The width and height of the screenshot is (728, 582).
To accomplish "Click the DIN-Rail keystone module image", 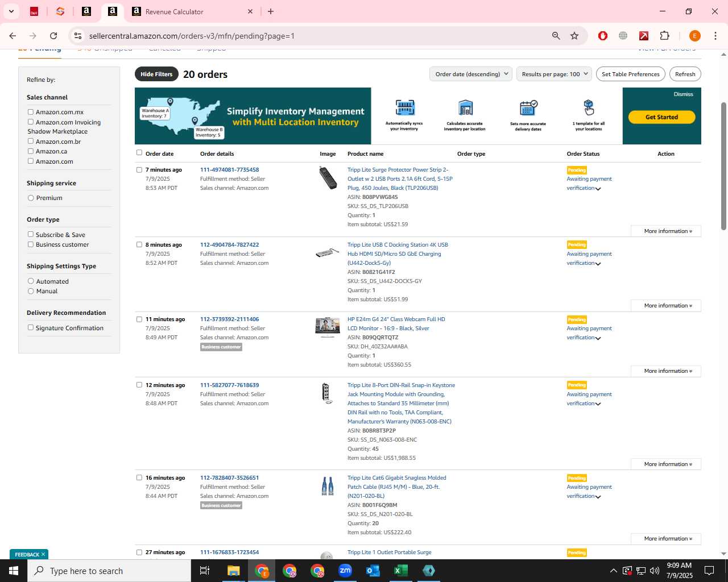I will tap(326, 393).
